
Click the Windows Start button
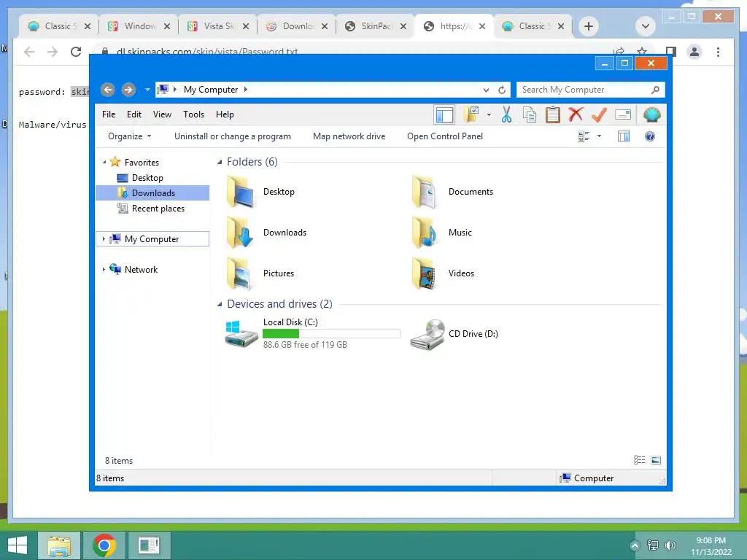pyautogui.click(x=18, y=545)
